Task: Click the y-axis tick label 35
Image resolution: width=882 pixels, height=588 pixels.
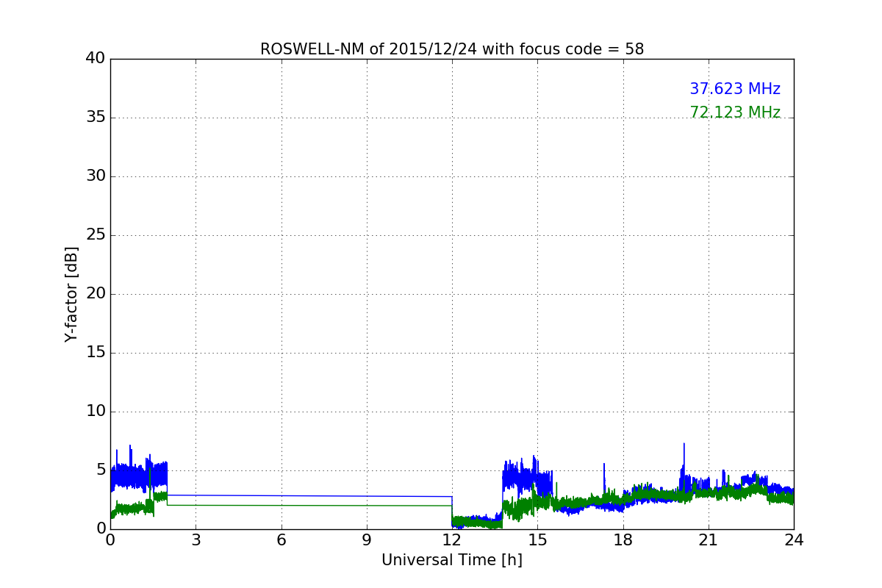Action: point(96,117)
